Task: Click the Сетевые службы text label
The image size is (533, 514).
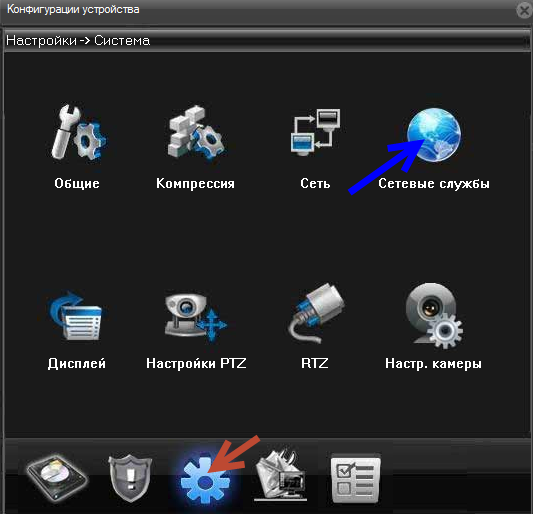Action: coord(434,184)
